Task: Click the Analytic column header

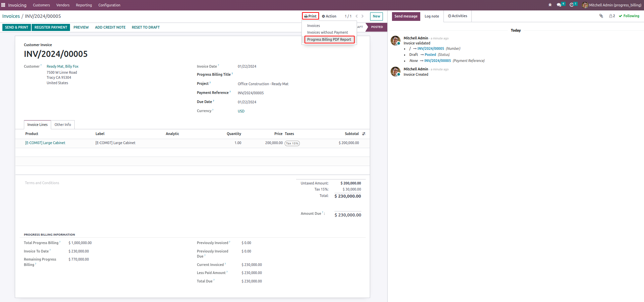Action: pyautogui.click(x=172, y=134)
